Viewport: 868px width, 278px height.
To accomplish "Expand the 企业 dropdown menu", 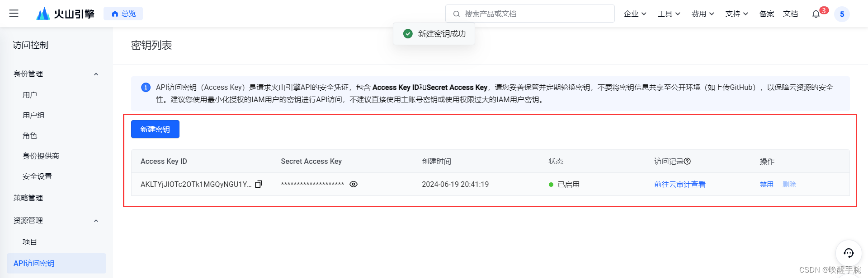I will coord(635,14).
